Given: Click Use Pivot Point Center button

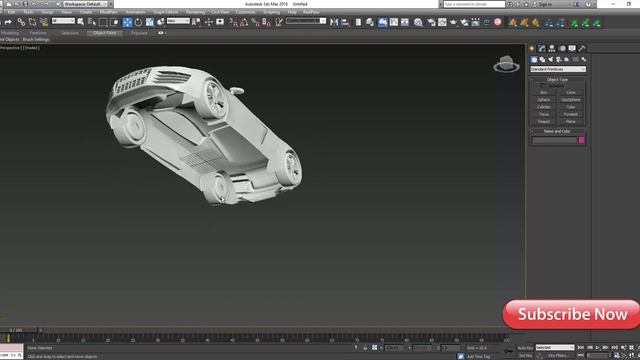Looking at the screenshot, I should [196, 22].
